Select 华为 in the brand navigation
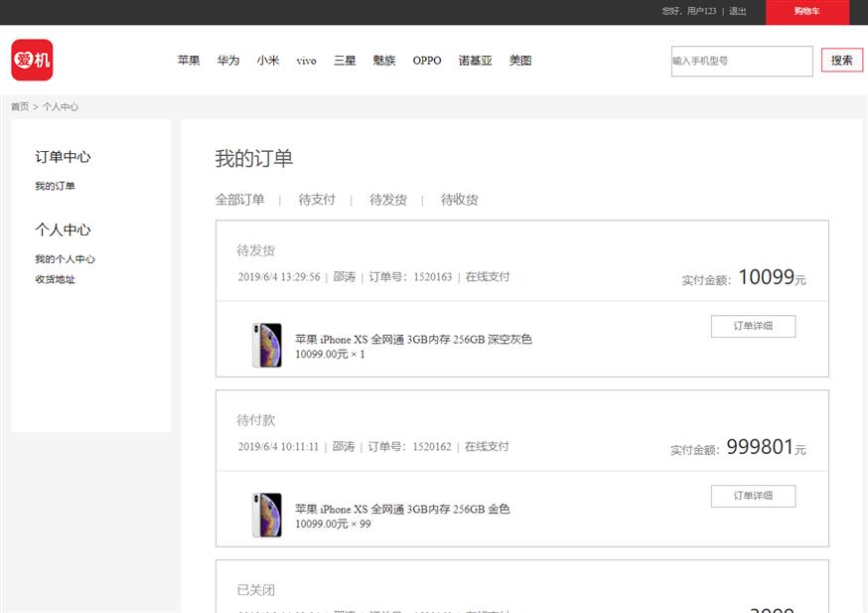 click(x=228, y=61)
